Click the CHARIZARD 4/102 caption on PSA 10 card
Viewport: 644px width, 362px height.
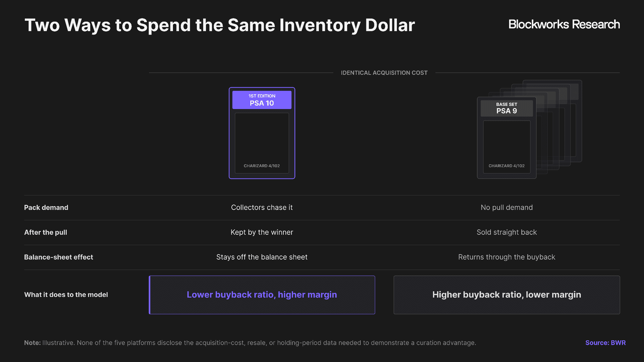[x=262, y=166]
